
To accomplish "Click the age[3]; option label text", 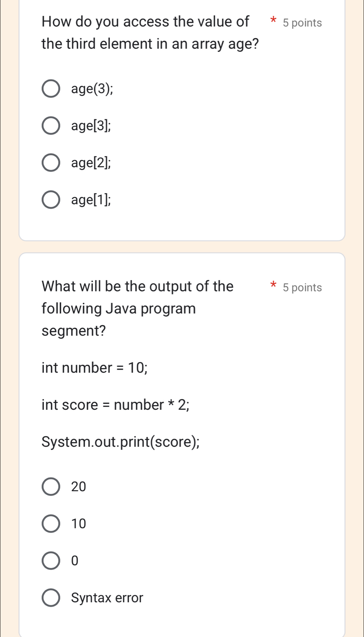I will [90, 126].
